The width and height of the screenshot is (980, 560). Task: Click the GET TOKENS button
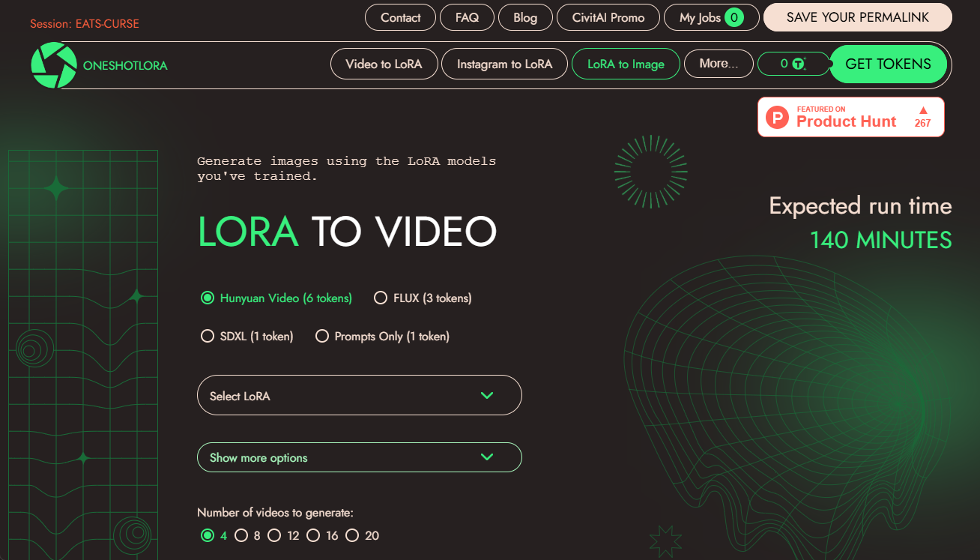click(888, 64)
